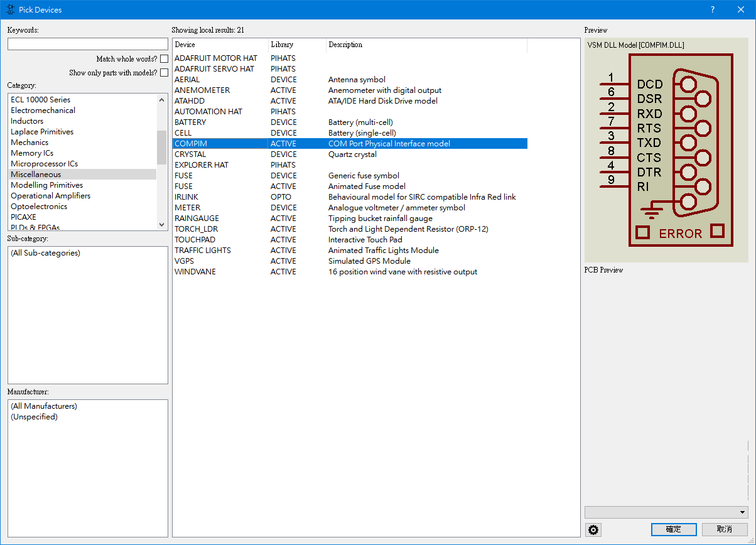Screen dimensions: 756x545
Task: Toggle Show only parts with models checkbox
Action: pos(164,73)
